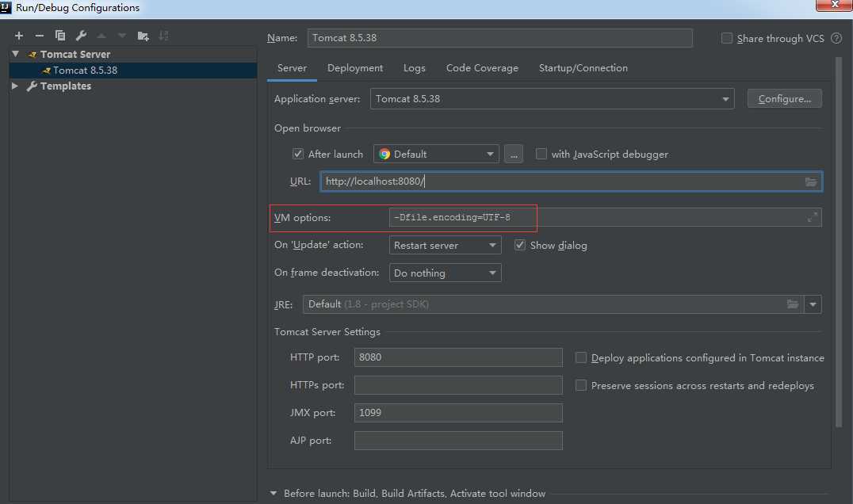The image size is (853, 504).
Task: Move configuration up arrow
Action: point(101,36)
